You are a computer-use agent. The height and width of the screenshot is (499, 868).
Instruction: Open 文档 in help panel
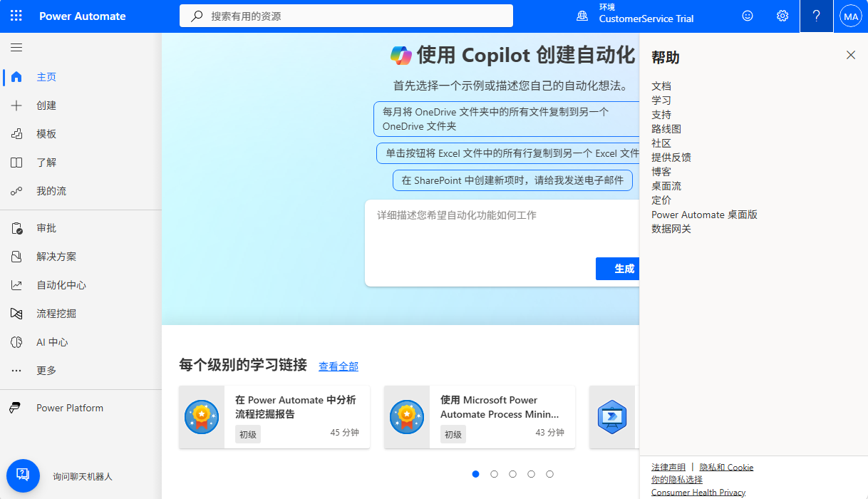pyautogui.click(x=661, y=86)
